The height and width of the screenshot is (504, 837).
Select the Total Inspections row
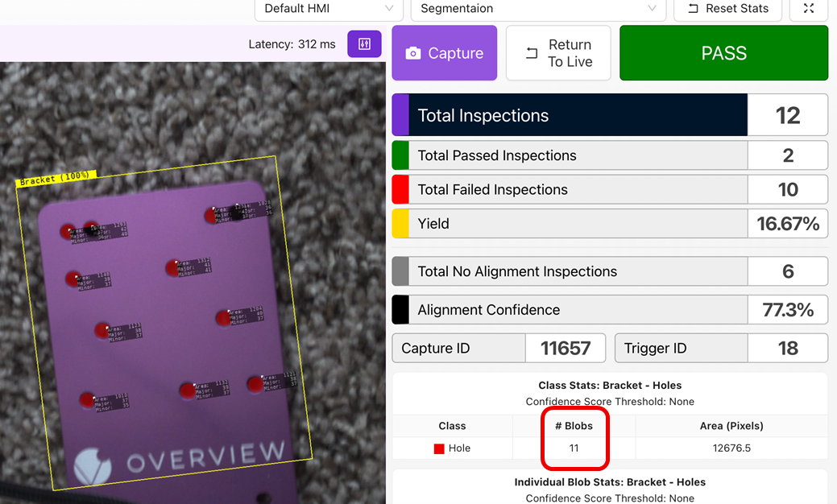(x=610, y=115)
